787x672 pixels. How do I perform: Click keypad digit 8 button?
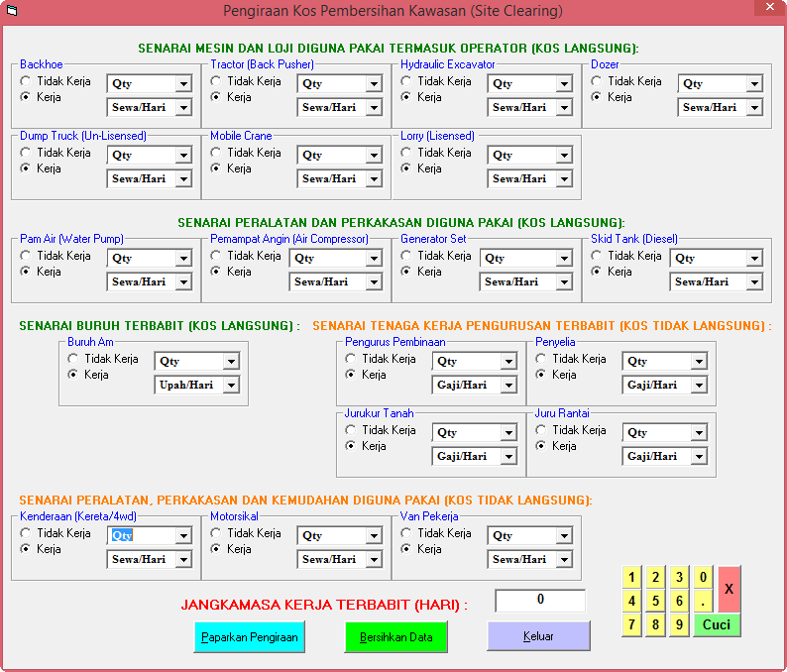pyautogui.click(x=655, y=624)
